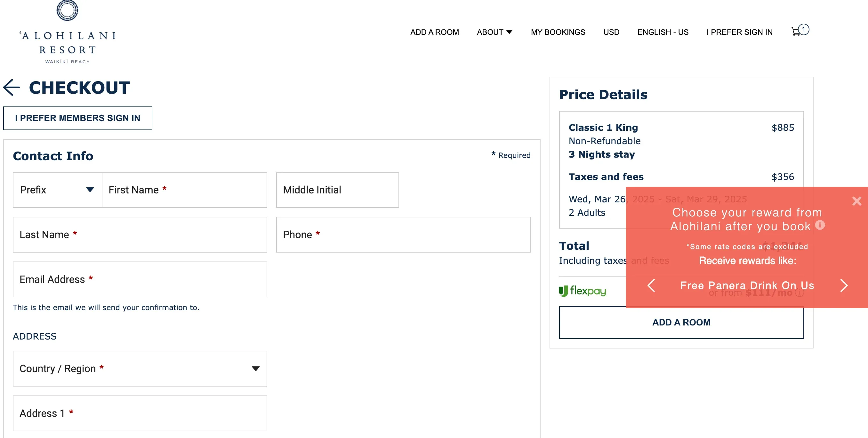Click the Price Details heading

pos(603,95)
